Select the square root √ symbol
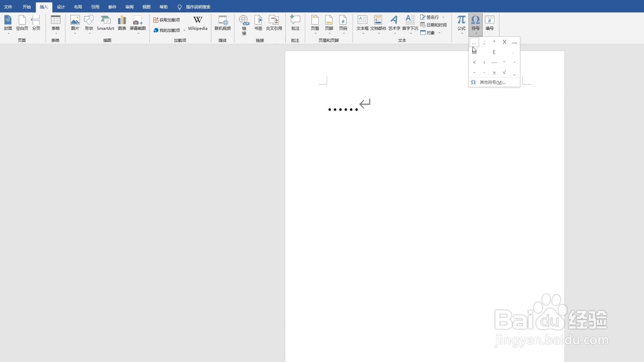This screenshot has height=362, width=644. tap(504, 72)
